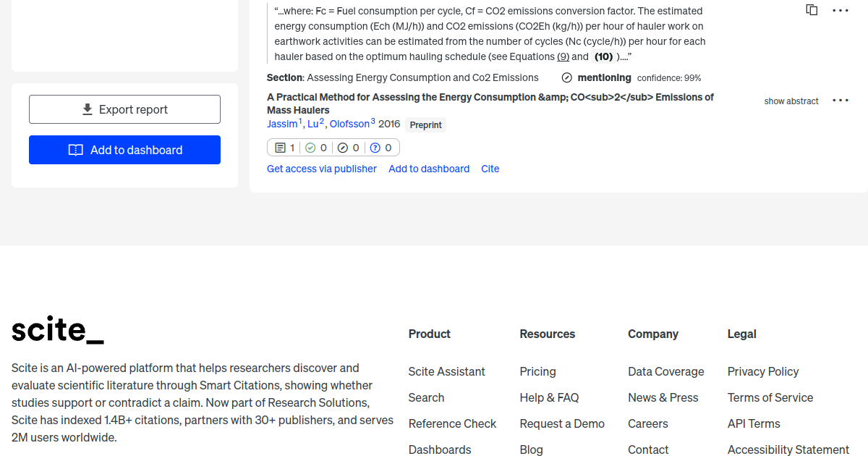Open the Equation (9) reference link

point(563,56)
